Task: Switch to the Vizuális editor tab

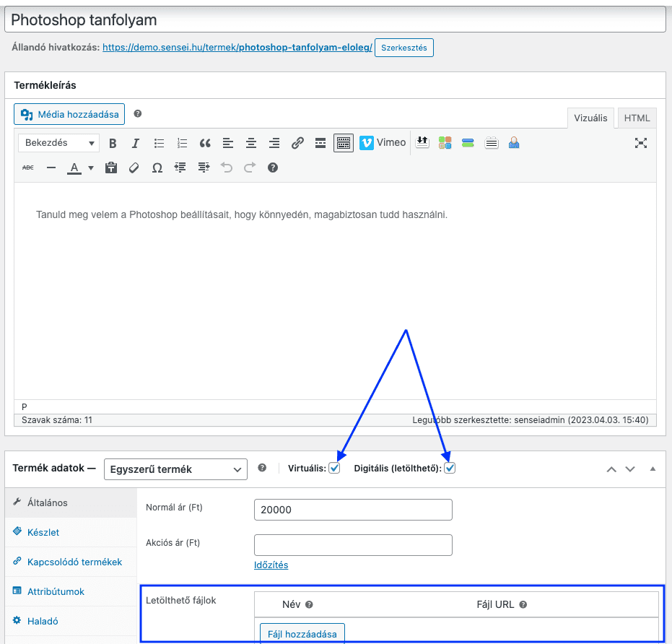Action: point(590,118)
